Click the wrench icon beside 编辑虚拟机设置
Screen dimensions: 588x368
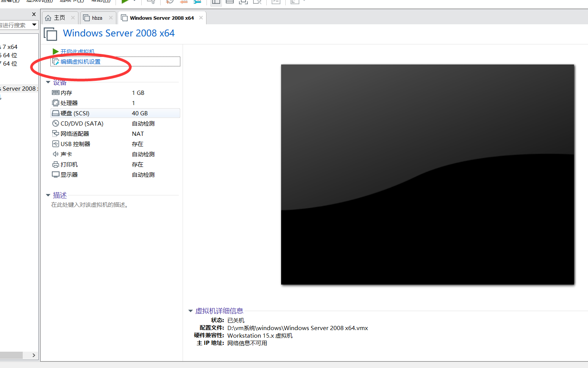56,61
